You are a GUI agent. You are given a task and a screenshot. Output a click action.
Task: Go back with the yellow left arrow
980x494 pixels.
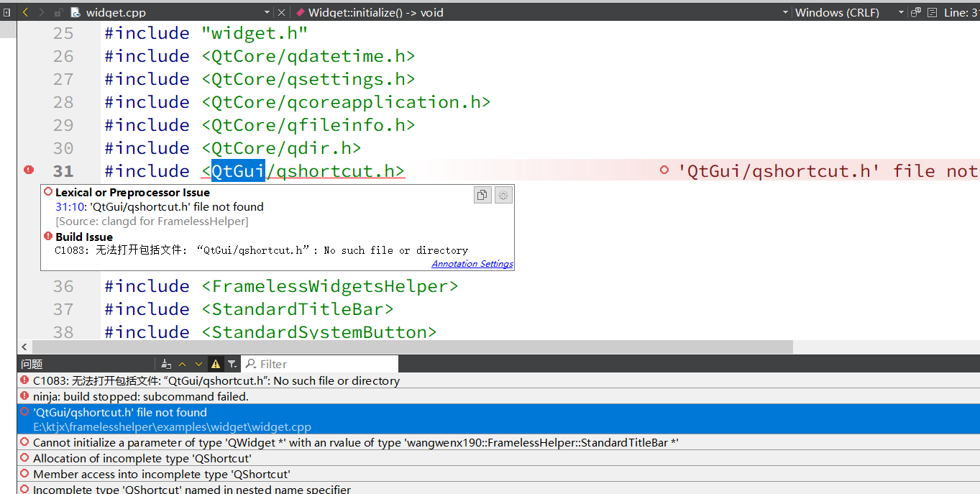point(26,12)
